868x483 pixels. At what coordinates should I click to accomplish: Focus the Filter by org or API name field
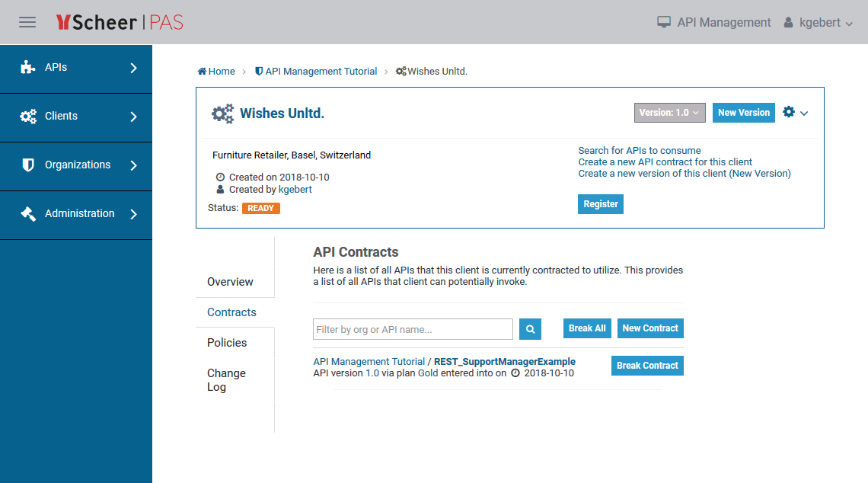pos(413,329)
